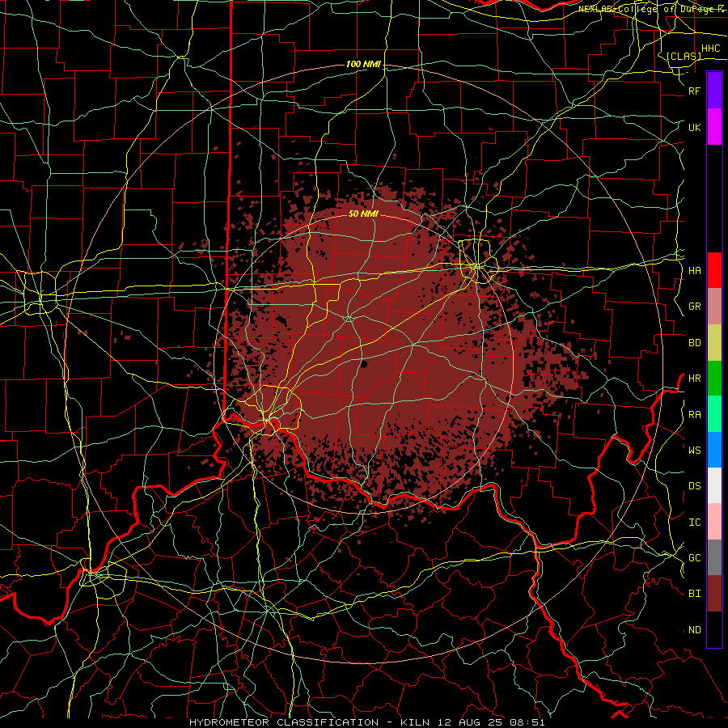Select the GC gray legend swatch

click(x=714, y=557)
